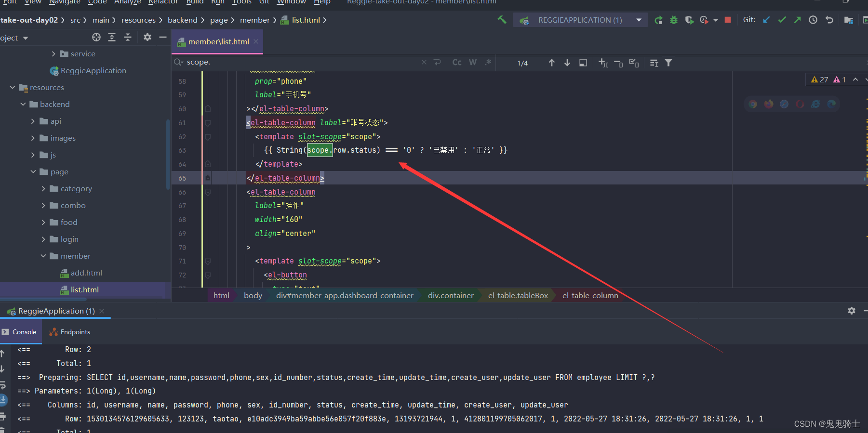This screenshot has width=868, height=433.
Task: Run with coverage shield icon
Action: pos(689,20)
